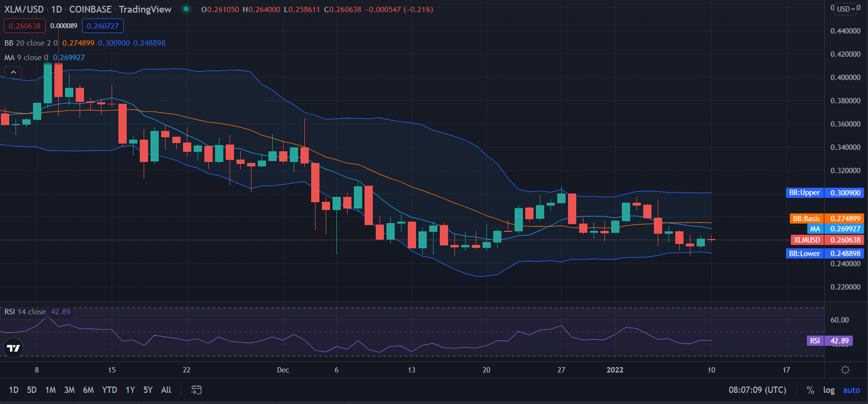Toggle auto scale mode

point(851,390)
